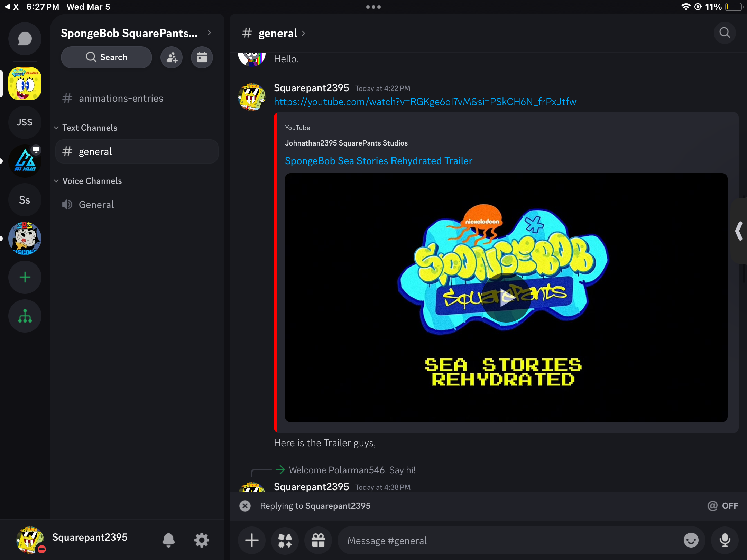
Task: Select the SpongeBob server icon
Action: point(25,84)
